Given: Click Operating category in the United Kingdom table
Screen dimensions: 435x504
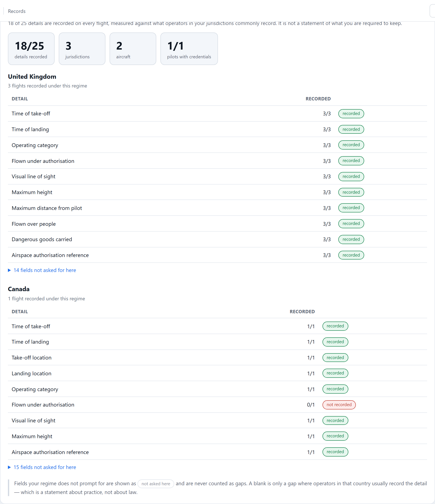Looking at the screenshot, I should (x=35, y=145).
